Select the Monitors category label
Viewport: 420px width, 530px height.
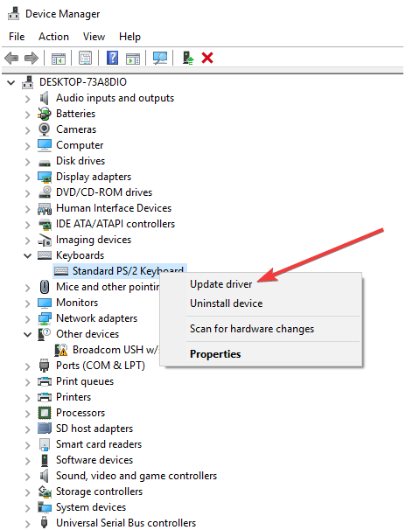77,303
